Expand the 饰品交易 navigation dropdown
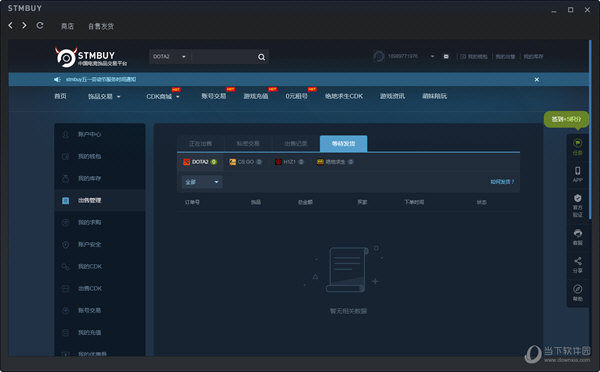This screenshot has height=372, width=600. pos(104,96)
